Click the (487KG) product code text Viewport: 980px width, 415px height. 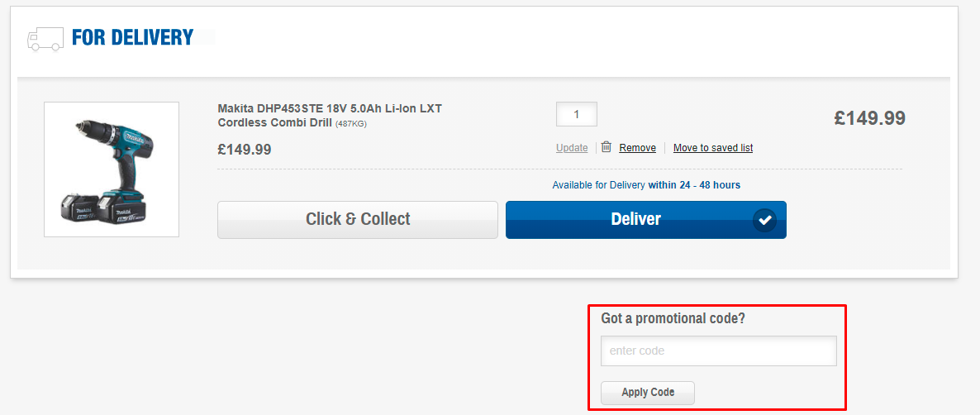[351, 124]
